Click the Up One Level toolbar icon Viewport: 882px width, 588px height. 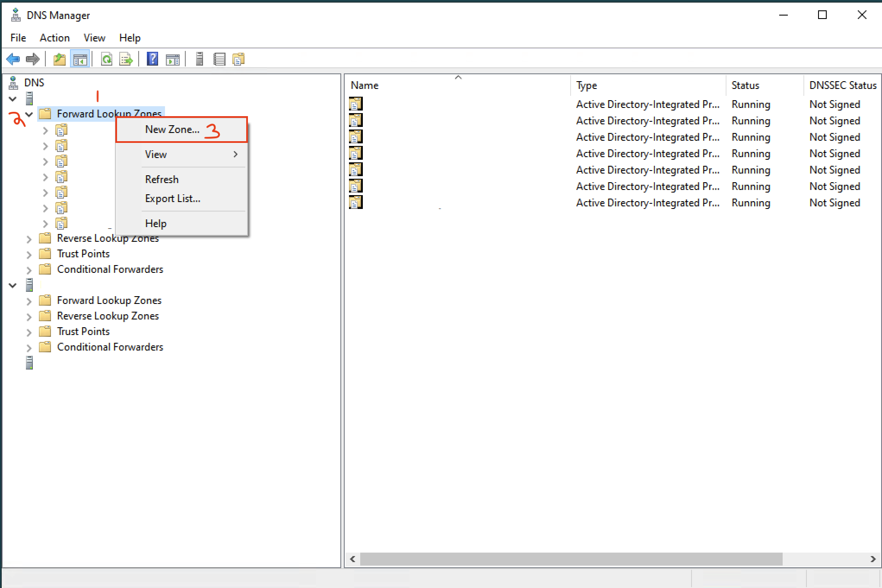pyautogui.click(x=60, y=59)
